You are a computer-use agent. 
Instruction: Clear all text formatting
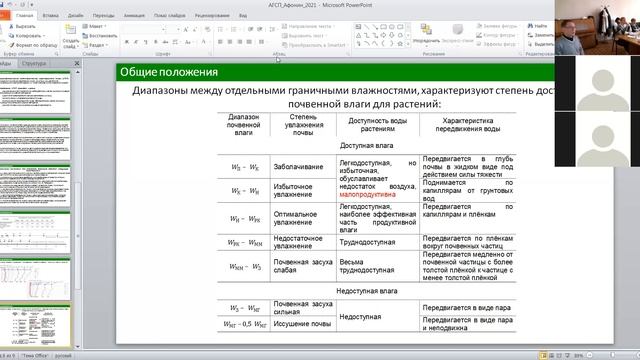click(207, 29)
